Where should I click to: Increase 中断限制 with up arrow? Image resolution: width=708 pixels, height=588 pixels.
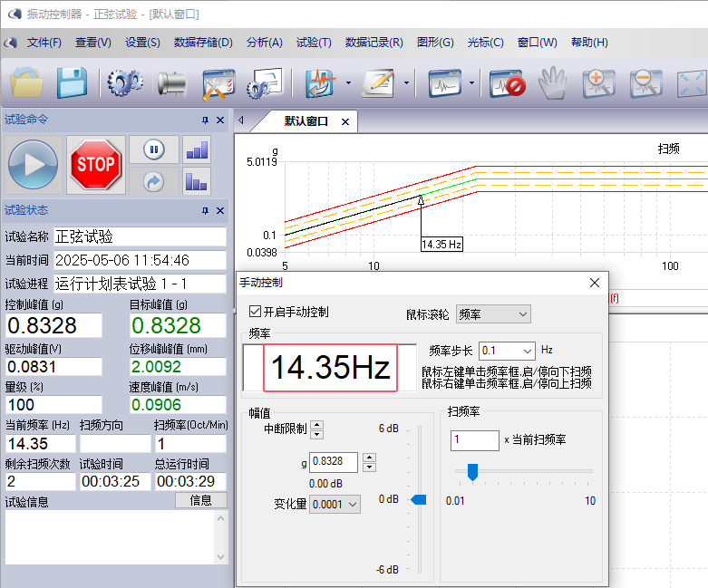tap(317, 425)
